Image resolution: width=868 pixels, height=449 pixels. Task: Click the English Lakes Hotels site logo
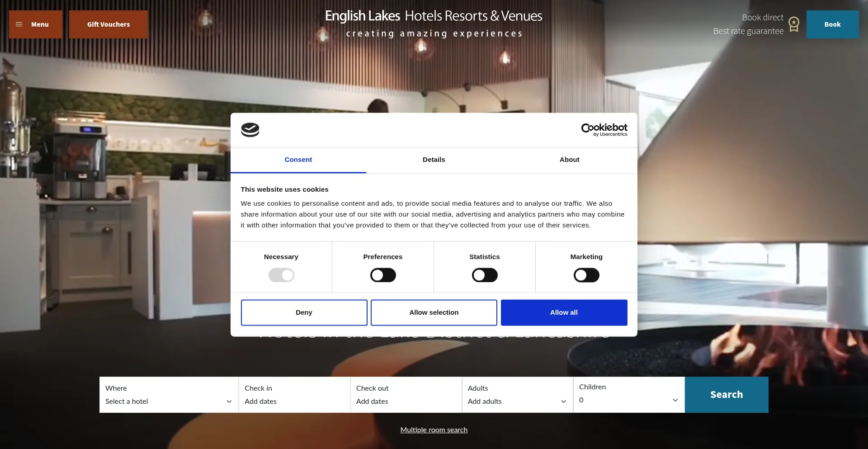coord(434,24)
